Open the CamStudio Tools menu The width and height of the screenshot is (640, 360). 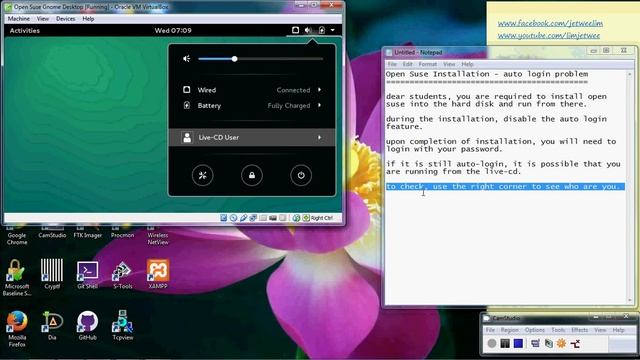tap(558, 330)
